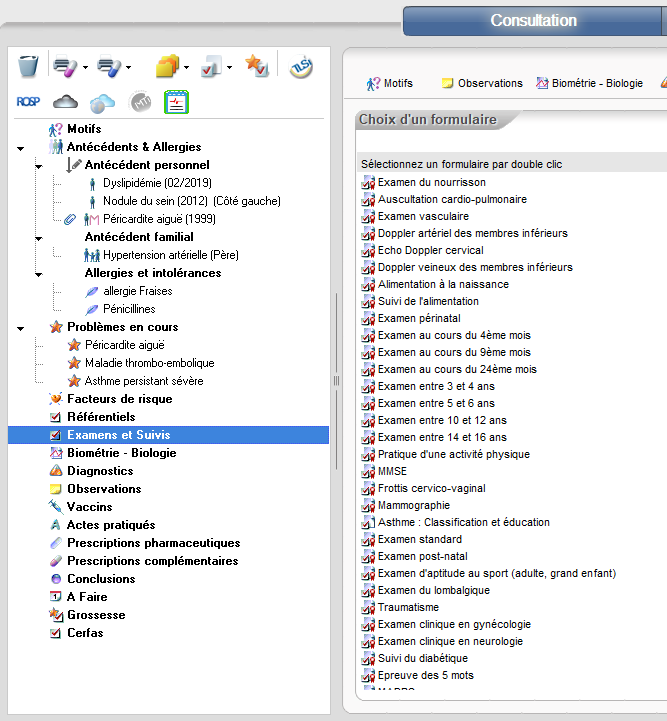Image resolution: width=667 pixels, height=721 pixels.
Task: Open the Observations shortcut in top bar
Action: (482, 83)
